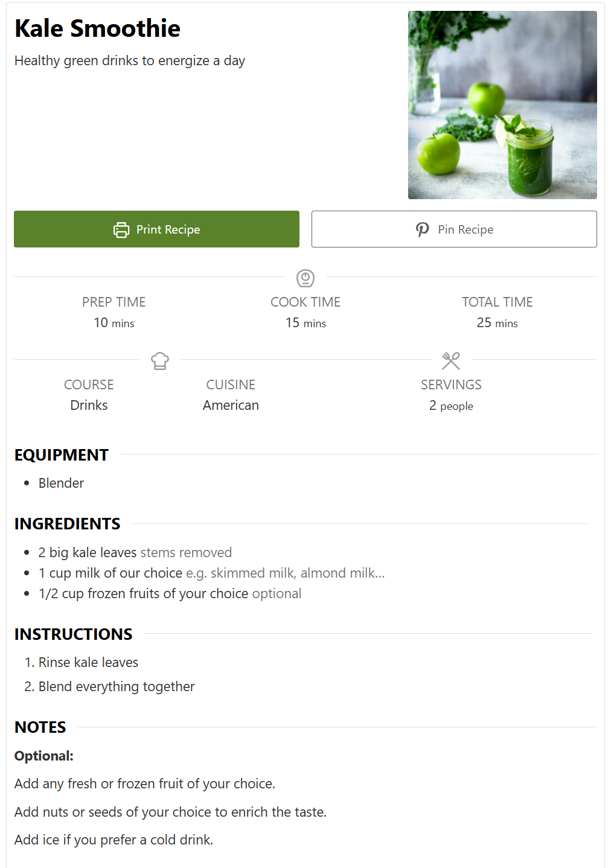Click the Rinse kale leaves step
611x868 pixels.
click(88, 662)
